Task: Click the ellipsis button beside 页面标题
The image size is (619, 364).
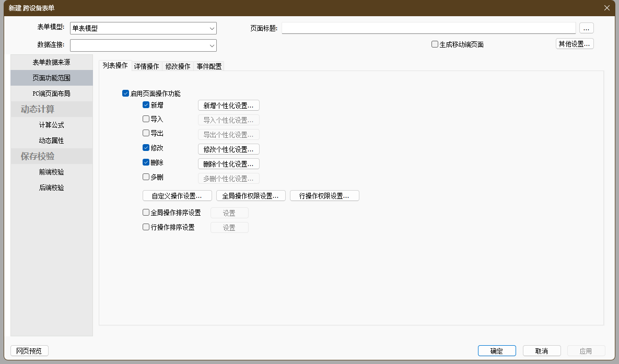Action: [x=586, y=28]
